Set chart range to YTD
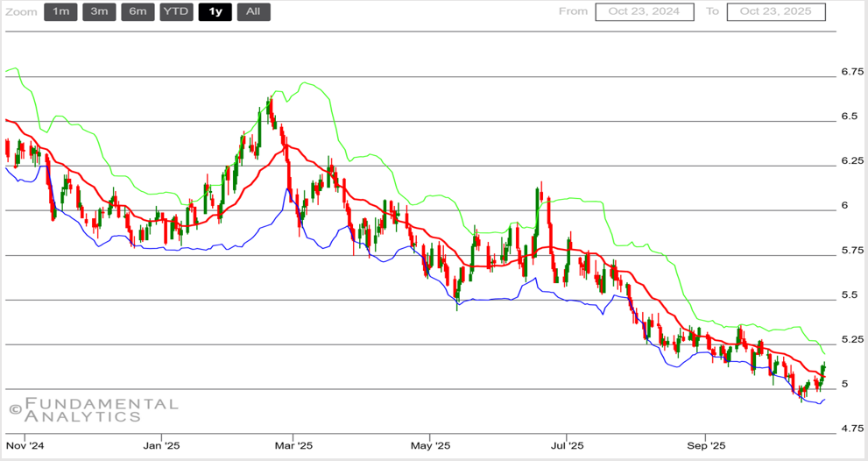 [x=176, y=11]
